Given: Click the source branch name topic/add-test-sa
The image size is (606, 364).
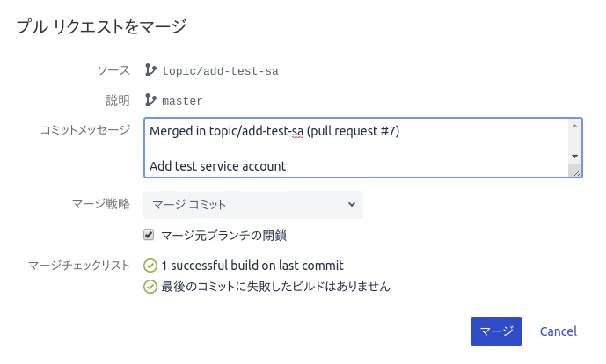Looking at the screenshot, I should (220, 71).
